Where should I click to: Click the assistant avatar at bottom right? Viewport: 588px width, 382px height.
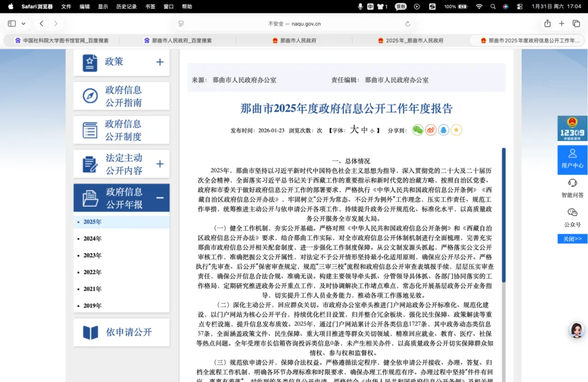pyautogui.click(x=577, y=330)
